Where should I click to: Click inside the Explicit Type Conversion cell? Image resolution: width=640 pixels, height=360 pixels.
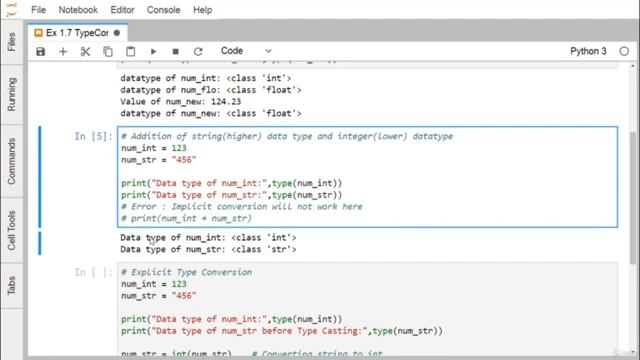(x=367, y=310)
